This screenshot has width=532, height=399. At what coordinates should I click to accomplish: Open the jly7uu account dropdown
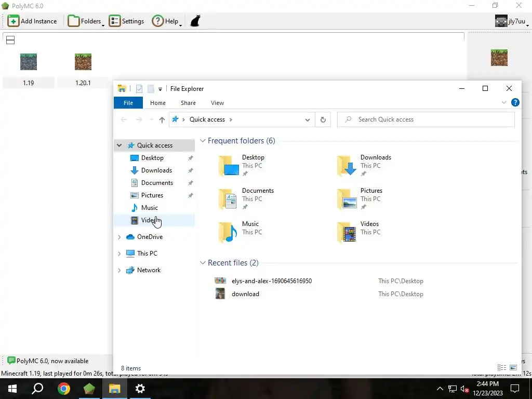pos(512,21)
